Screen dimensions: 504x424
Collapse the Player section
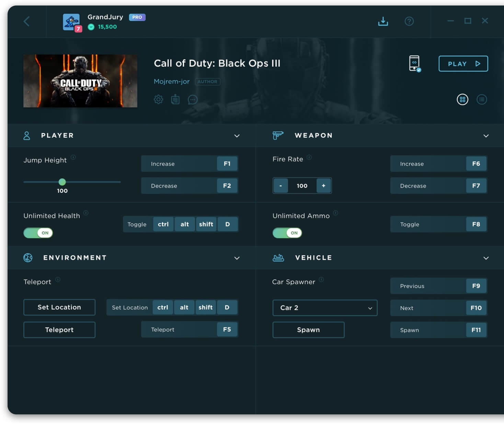click(237, 136)
